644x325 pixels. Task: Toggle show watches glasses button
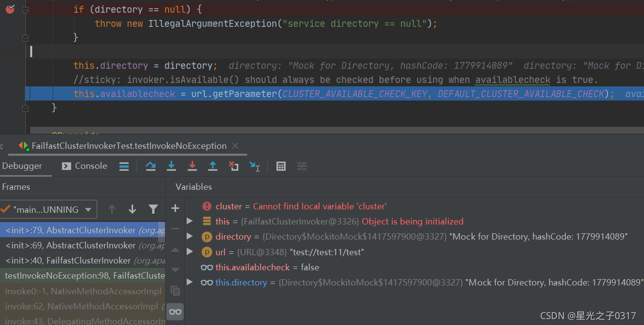click(175, 311)
